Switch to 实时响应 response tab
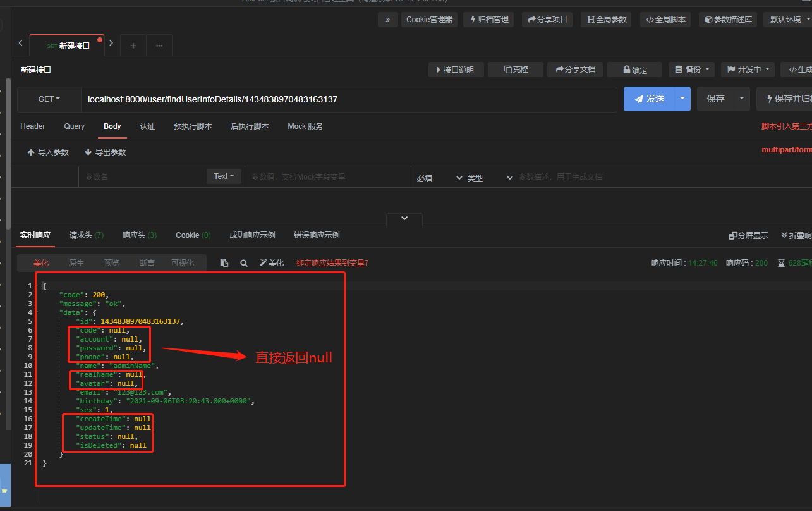 click(x=35, y=235)
